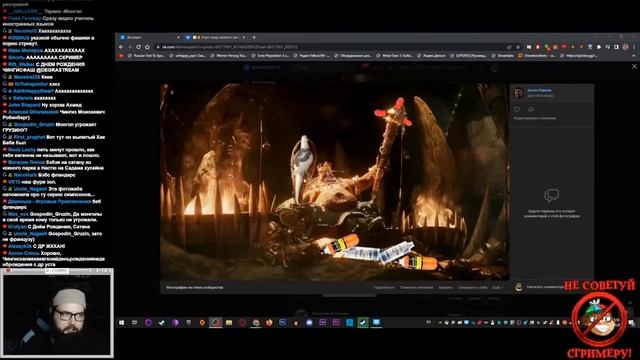Click Сохранить к себе below the photo

(x=473, y=287)
